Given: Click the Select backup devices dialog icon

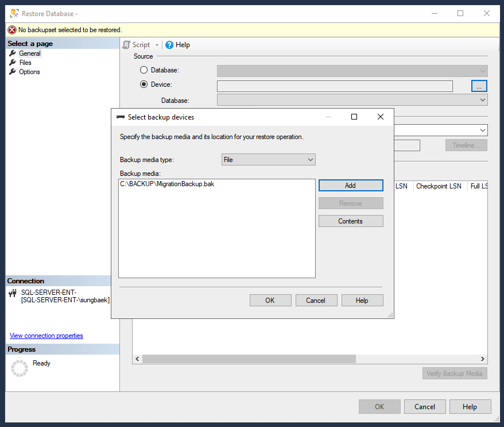Looking at the screenshot, I should (120, 117).
